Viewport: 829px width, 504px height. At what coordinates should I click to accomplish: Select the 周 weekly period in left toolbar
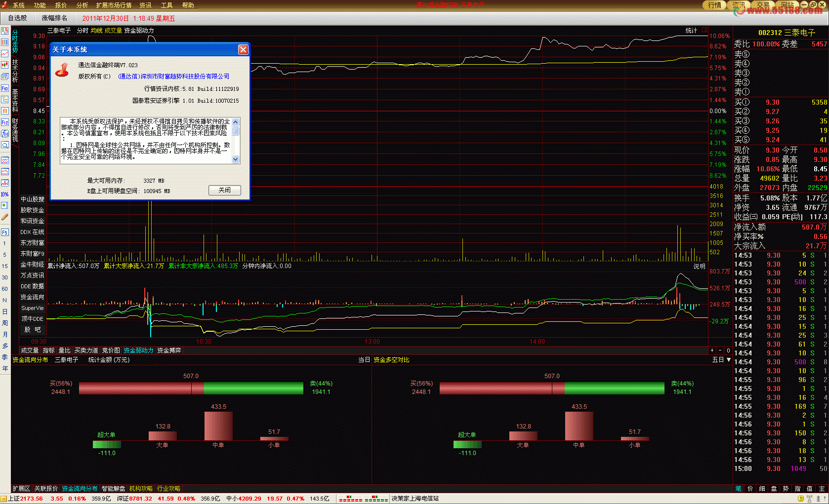point(4,323)
